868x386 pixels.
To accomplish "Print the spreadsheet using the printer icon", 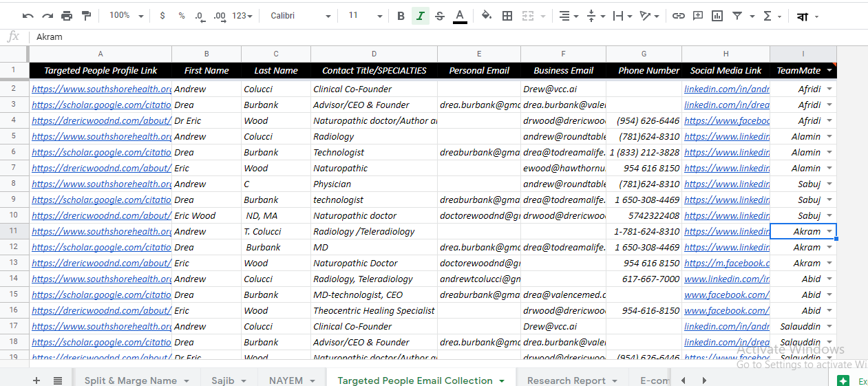I will (x=67, y=16).
